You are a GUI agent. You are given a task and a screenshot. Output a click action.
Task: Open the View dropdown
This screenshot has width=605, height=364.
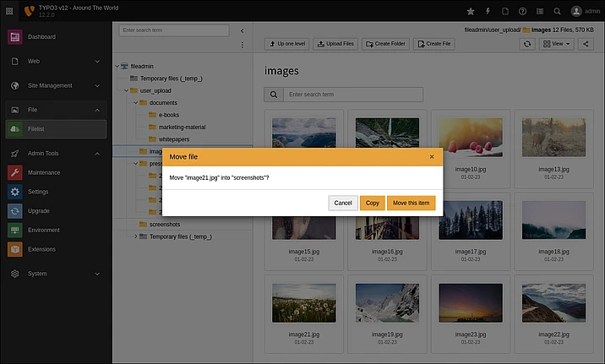pos(555,43)
